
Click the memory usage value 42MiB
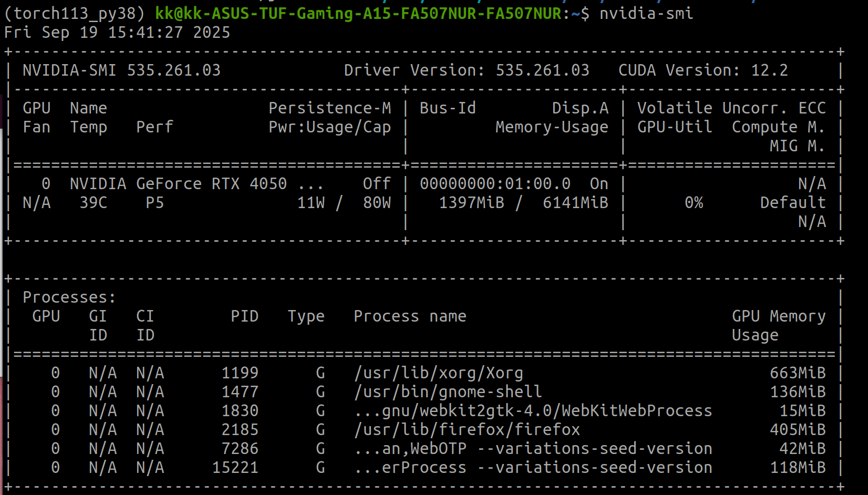point(802,449)
